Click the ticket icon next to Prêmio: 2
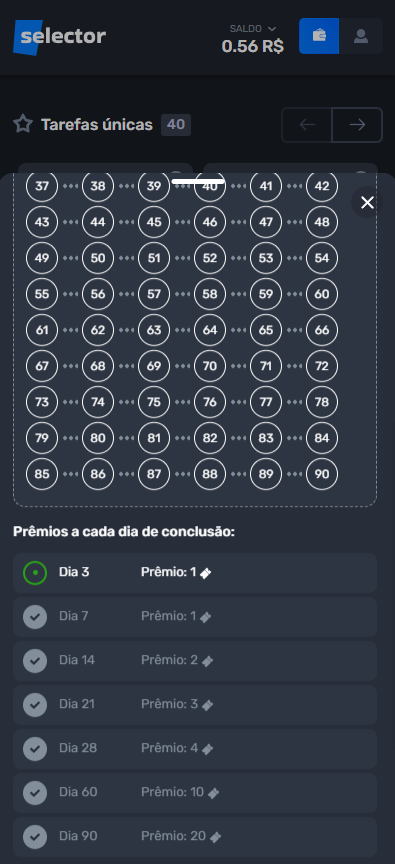This screenshot has height=864, width=395. point(207,661)
